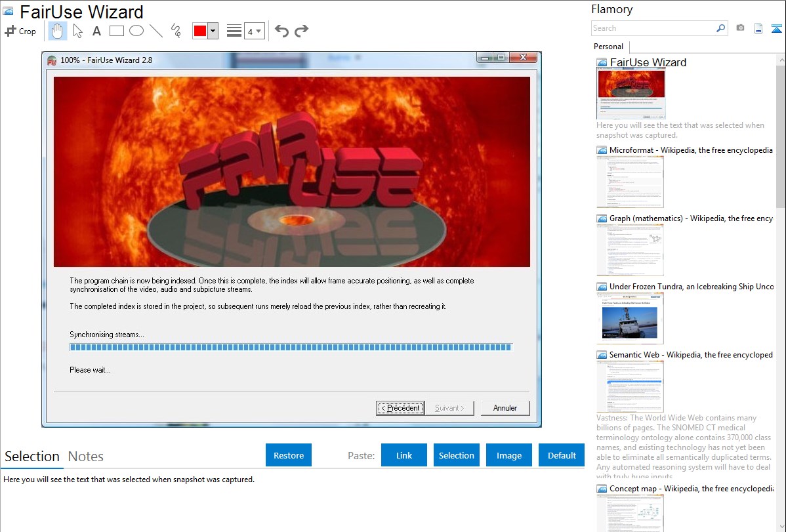
Task: Click the snapshot icon beside Concept map entry
Action: (602, 489)
